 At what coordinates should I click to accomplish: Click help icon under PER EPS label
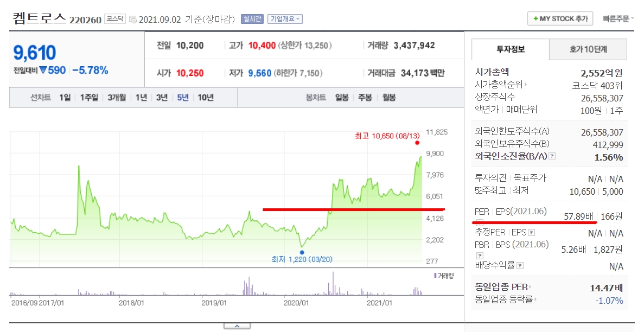[479, 223]
